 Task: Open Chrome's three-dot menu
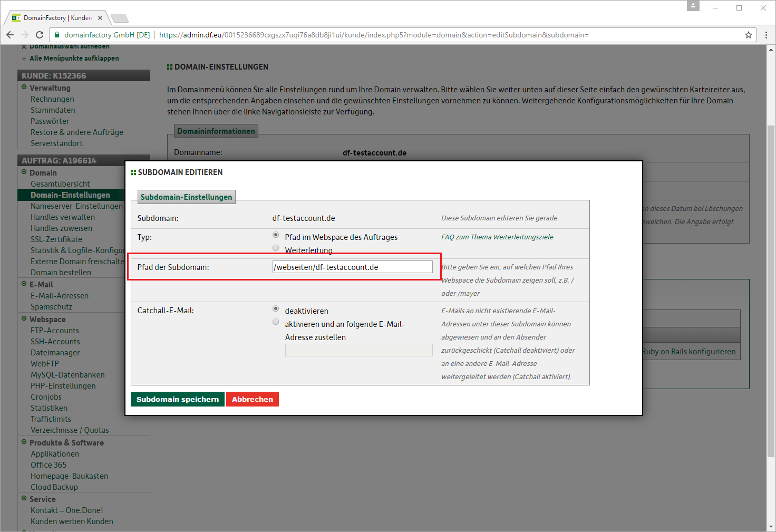tap(766, 35)
